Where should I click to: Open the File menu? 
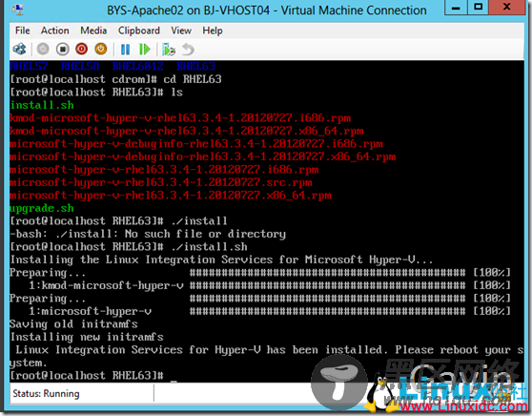(x=22, y=31)
